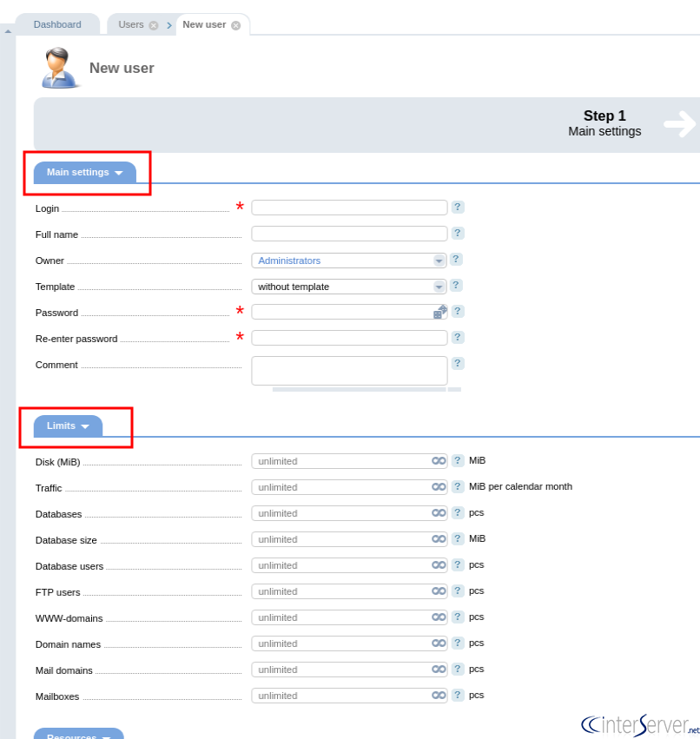The height and width of the screenshot is (739, 700).
Task: Focus the Re-enter password field
Action: tap(349, 338)
